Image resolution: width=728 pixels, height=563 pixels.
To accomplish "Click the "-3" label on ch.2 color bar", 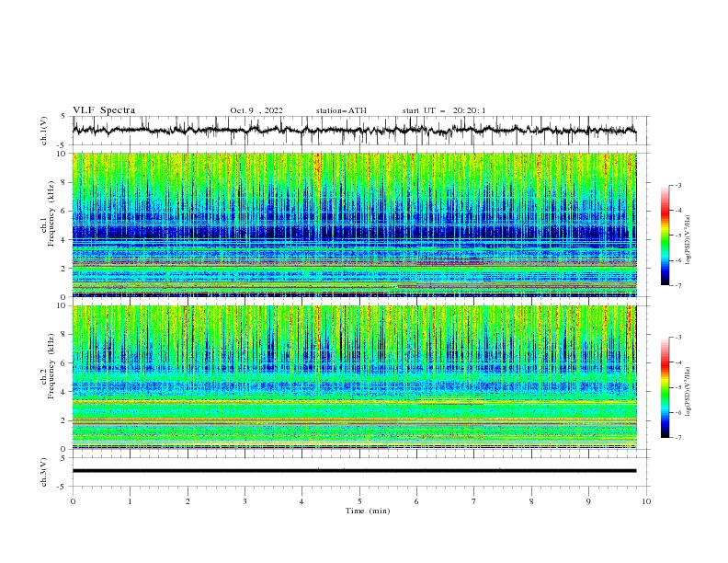I will coord(678,338).
